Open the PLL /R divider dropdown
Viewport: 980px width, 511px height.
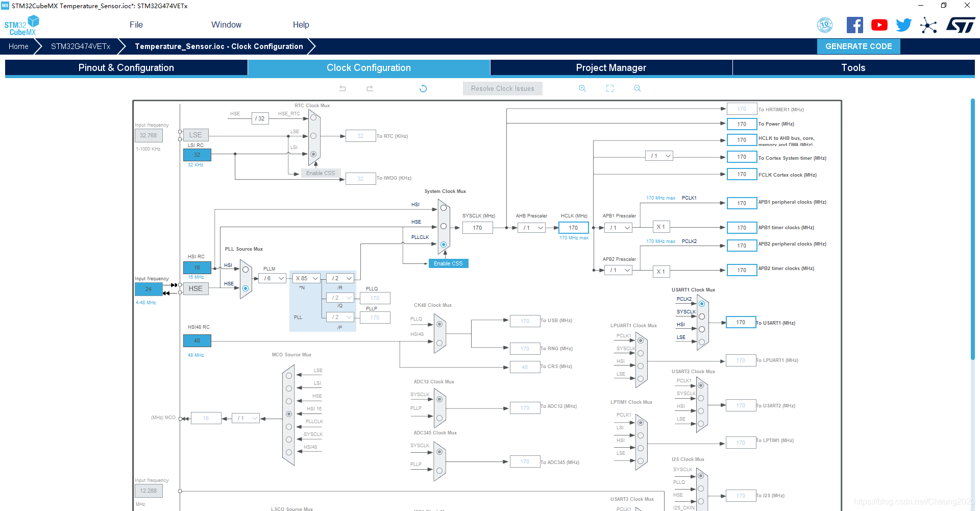[340, 278]
